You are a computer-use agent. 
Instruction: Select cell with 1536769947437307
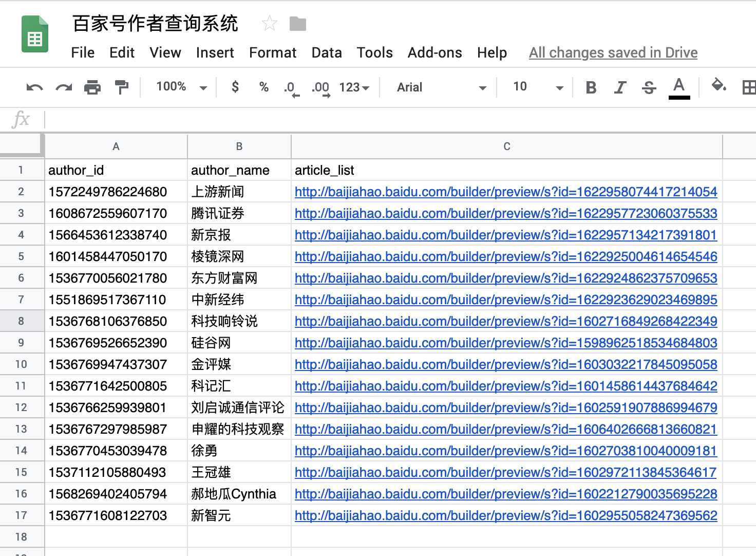116,364
